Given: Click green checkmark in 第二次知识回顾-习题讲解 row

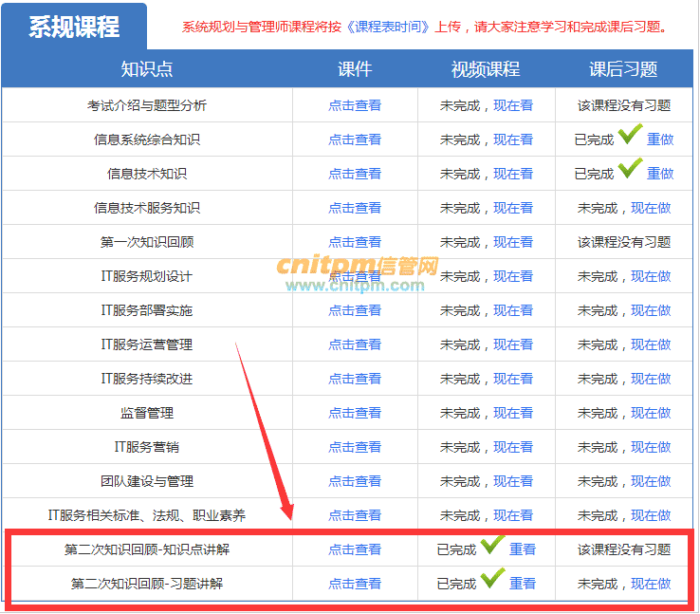Looking at the screenshot, I should coord(492,580).
